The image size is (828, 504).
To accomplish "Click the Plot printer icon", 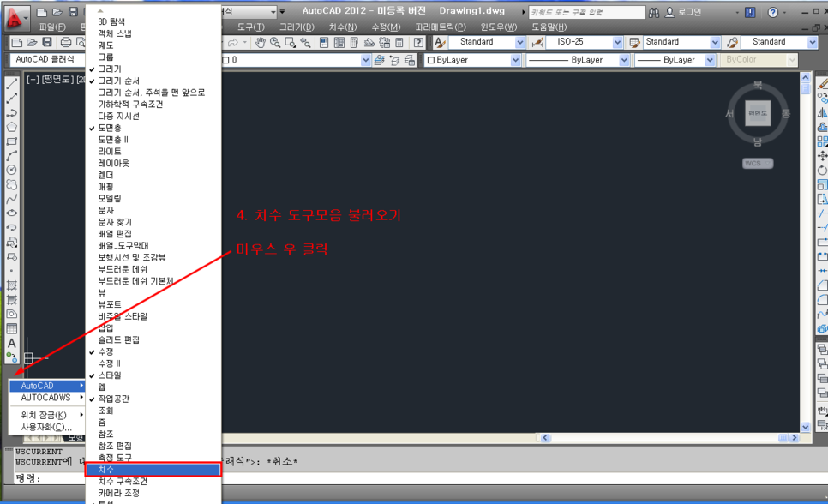I will click(x=65, y=42).
